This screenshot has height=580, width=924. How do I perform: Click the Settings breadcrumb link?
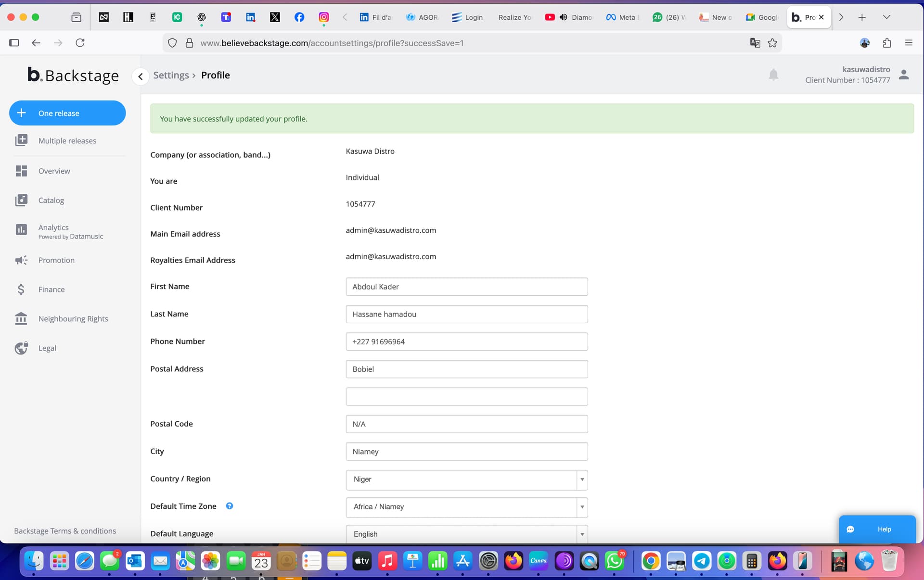coord(171,75)
